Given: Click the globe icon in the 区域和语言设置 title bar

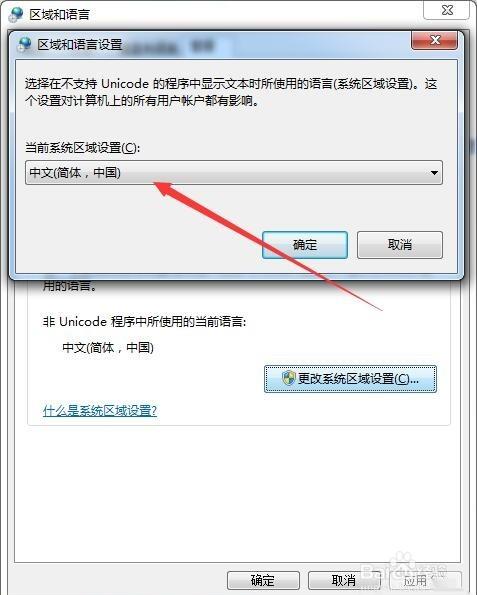Looking at the screenshot, I should pos(25,44).
